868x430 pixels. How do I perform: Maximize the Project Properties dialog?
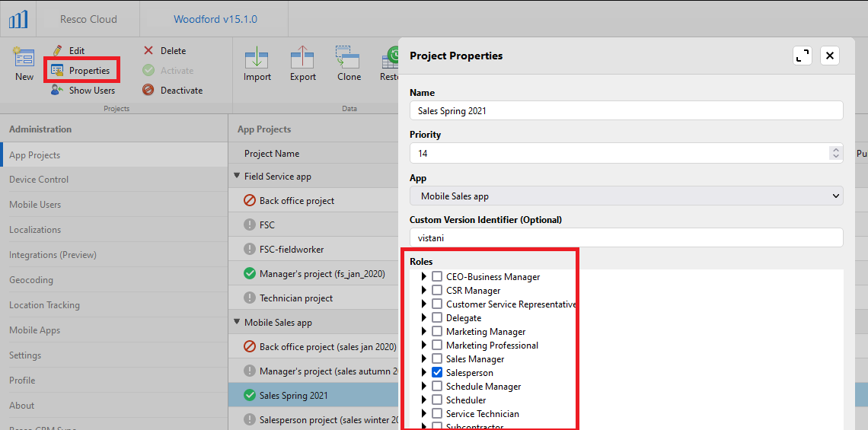(803, 56)
